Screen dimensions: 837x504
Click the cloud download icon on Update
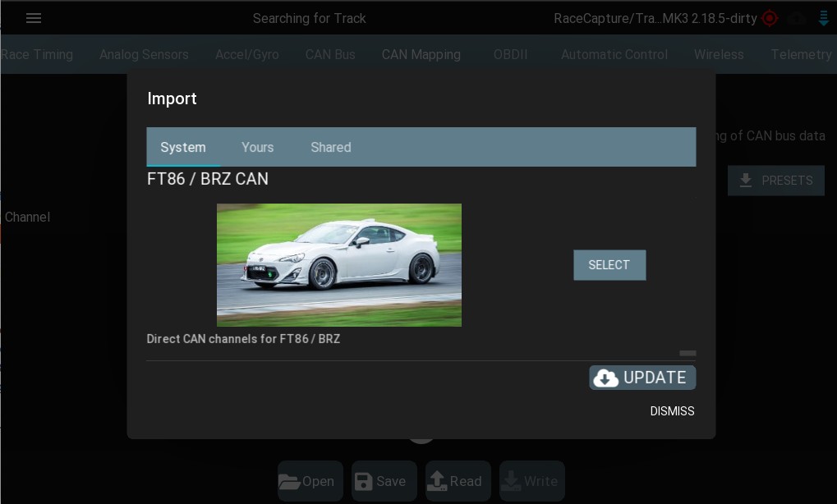coord(606,378)
